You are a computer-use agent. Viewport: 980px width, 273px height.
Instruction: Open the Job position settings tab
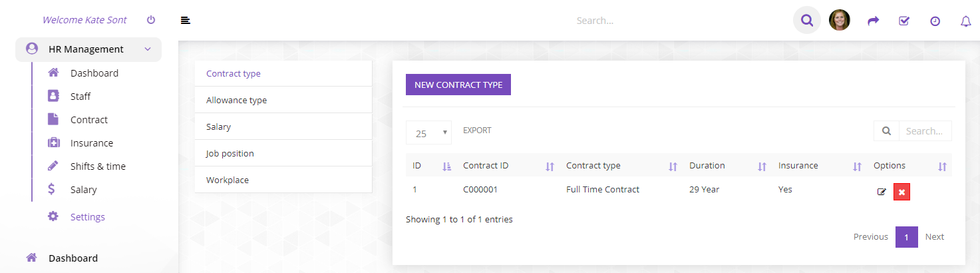(283, 153)
